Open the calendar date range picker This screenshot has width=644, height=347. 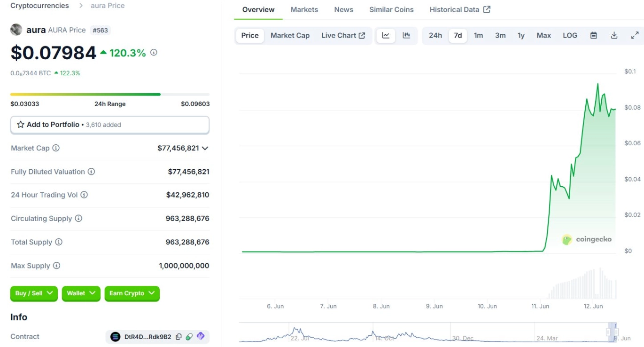point(594,35)
